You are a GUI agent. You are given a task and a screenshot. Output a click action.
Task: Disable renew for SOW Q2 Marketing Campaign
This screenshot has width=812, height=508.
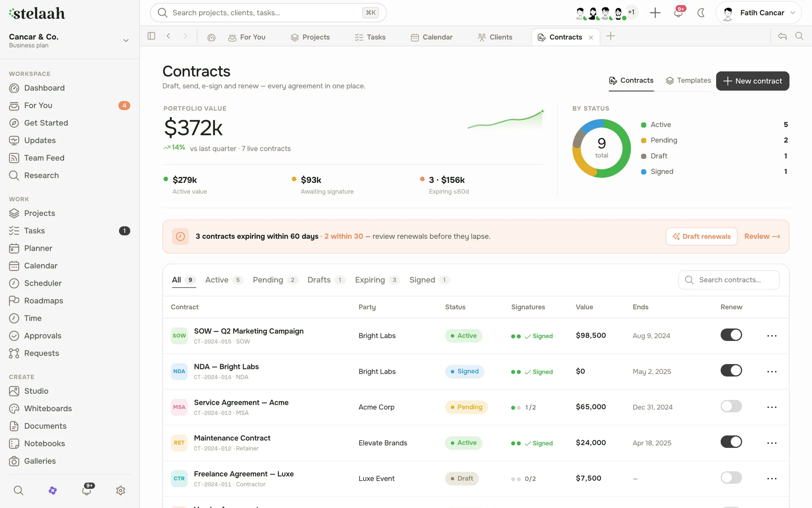[731, 335]
